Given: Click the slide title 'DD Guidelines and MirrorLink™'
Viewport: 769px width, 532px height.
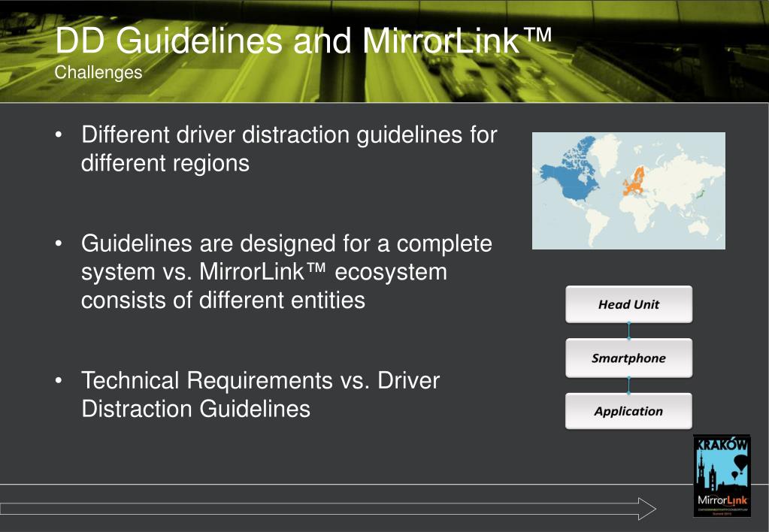Looking at the screenshot, I should [303, 41].
